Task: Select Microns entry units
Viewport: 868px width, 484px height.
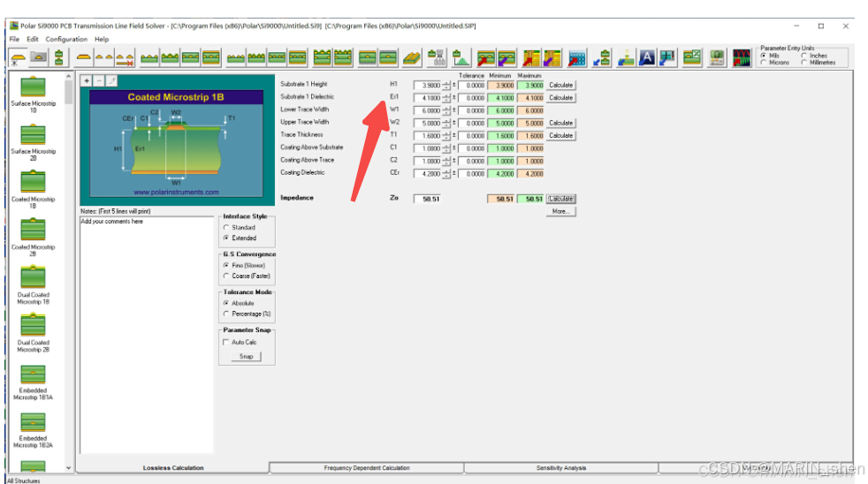Action: 775,63
